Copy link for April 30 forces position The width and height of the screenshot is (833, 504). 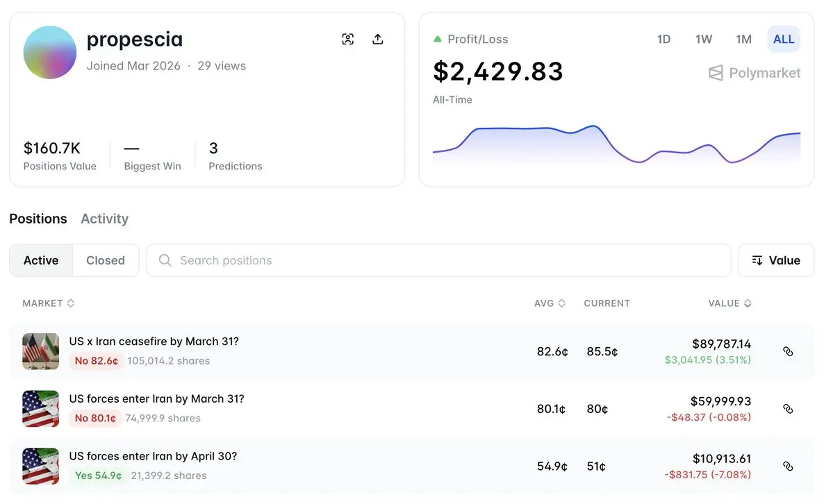(788, 467)
